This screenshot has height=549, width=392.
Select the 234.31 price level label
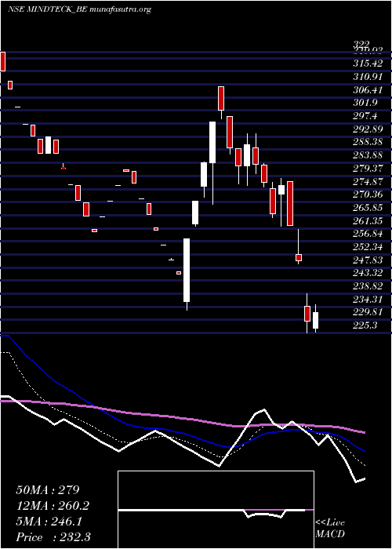[368, 300]
